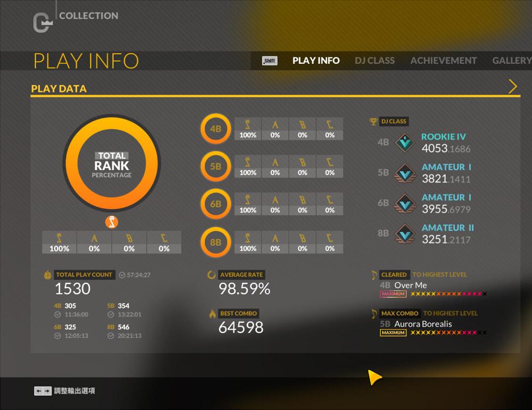
Task: Select the 6B mode circle badge
Action: click(215, 204)
